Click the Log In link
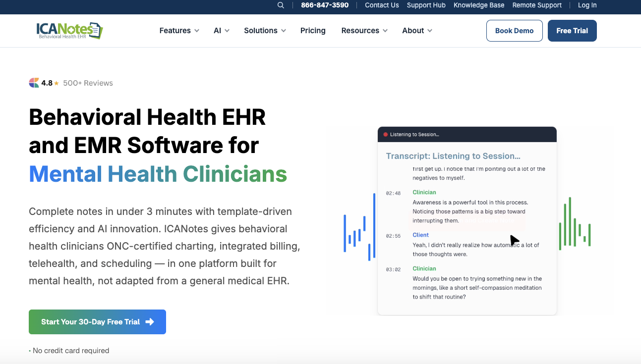641x364 pixels. [587, 5]
